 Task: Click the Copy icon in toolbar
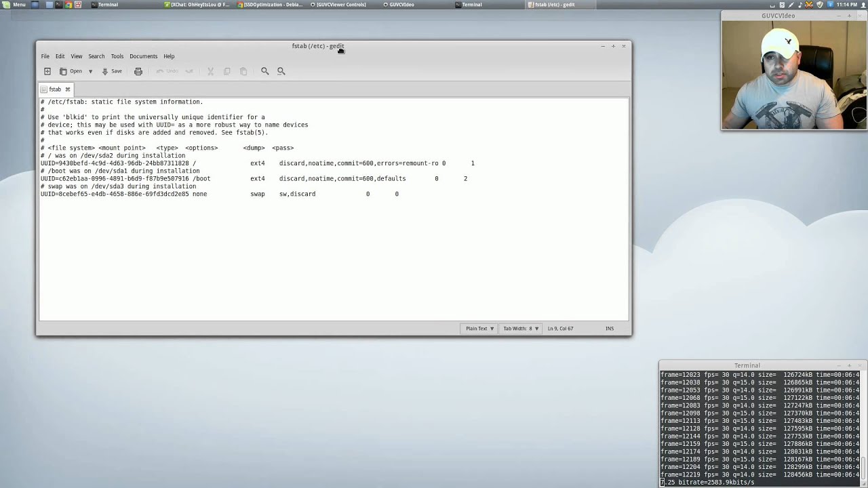click(226, 71)
